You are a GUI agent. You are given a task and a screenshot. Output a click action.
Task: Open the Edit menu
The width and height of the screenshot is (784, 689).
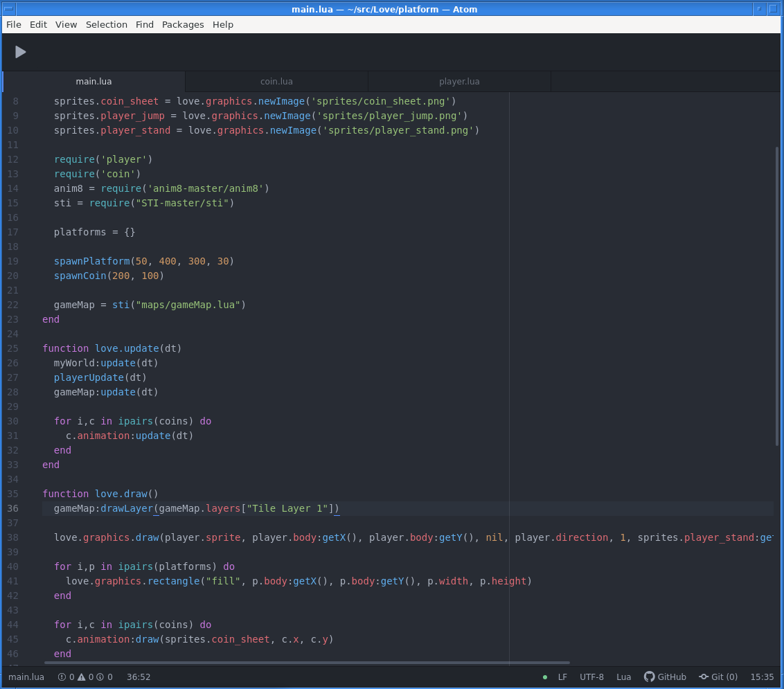[38, 24]
